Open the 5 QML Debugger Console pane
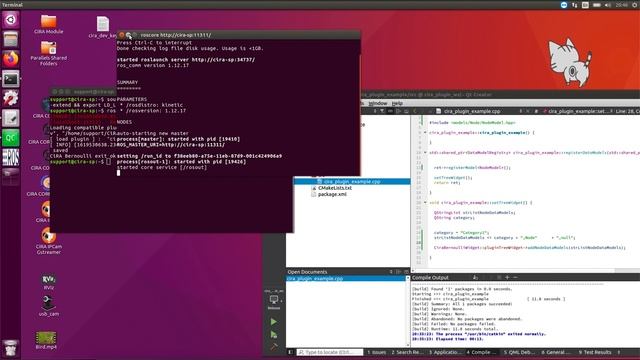640x360 pixels. tap(519, 352)
